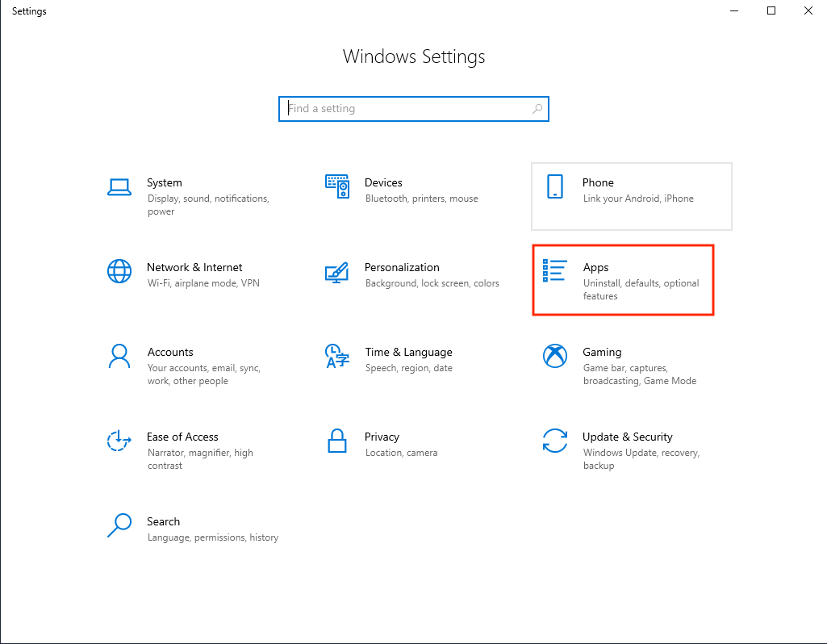Click Link your Android, iPhone text
Screen dimensions: 827x644
(640, 198)
